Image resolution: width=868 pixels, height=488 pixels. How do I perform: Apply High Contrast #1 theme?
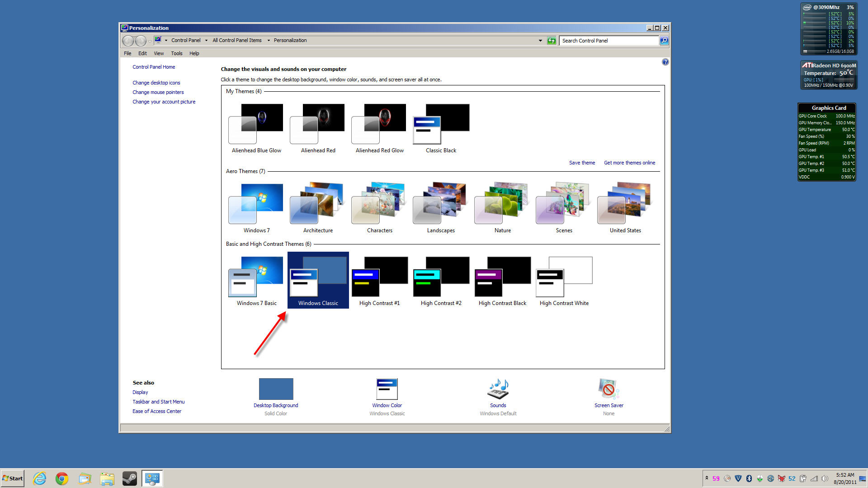379,281
